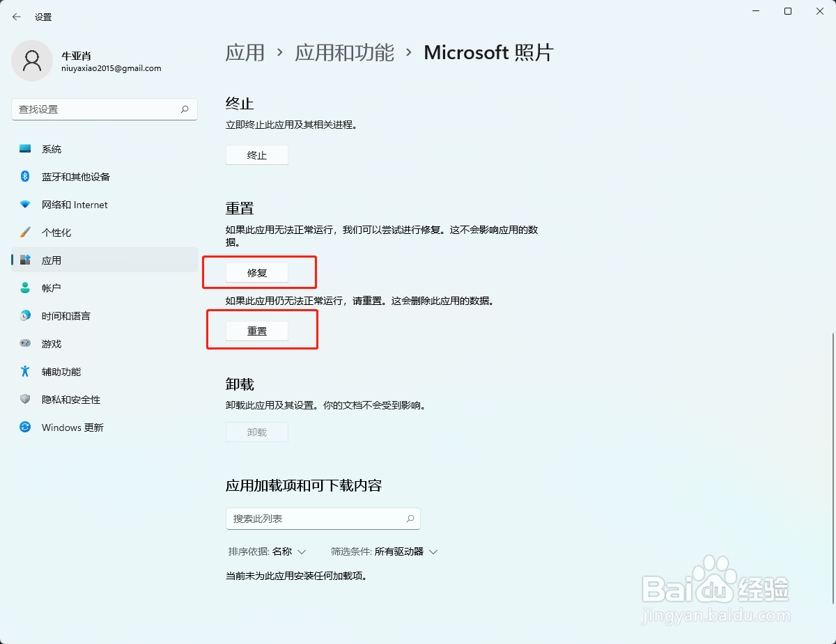Select 个性化 in the sidebar
The image size is (836, 644).
tap(104, 233)
